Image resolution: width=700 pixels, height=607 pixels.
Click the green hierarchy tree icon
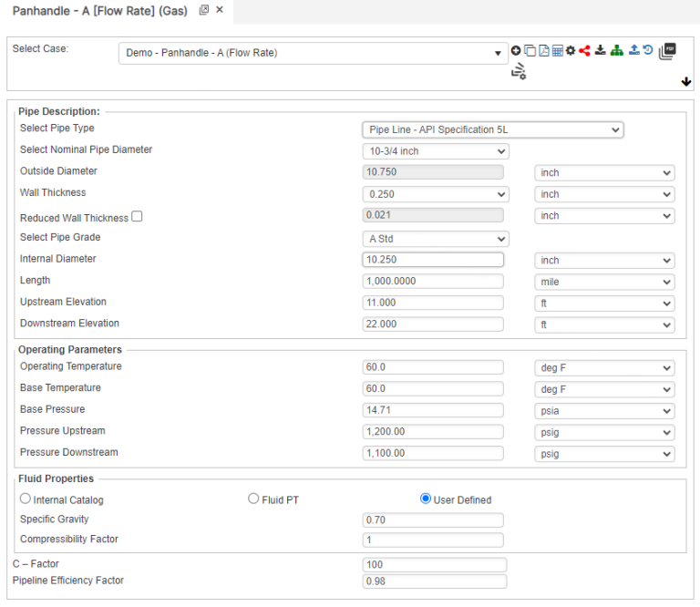click(617, 50)
